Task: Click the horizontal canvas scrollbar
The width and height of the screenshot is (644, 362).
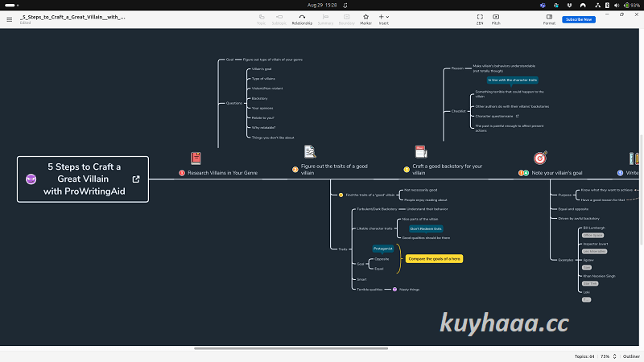Action: click(291, 348)
